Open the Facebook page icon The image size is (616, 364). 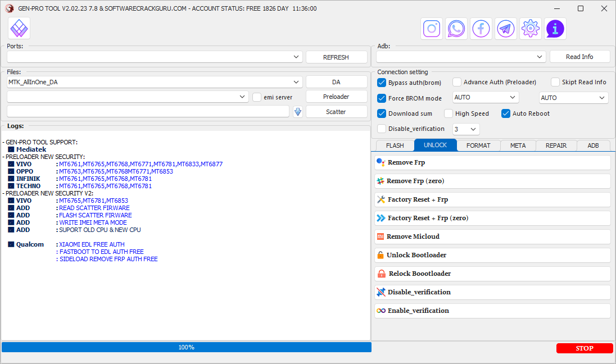click(481, 28)
